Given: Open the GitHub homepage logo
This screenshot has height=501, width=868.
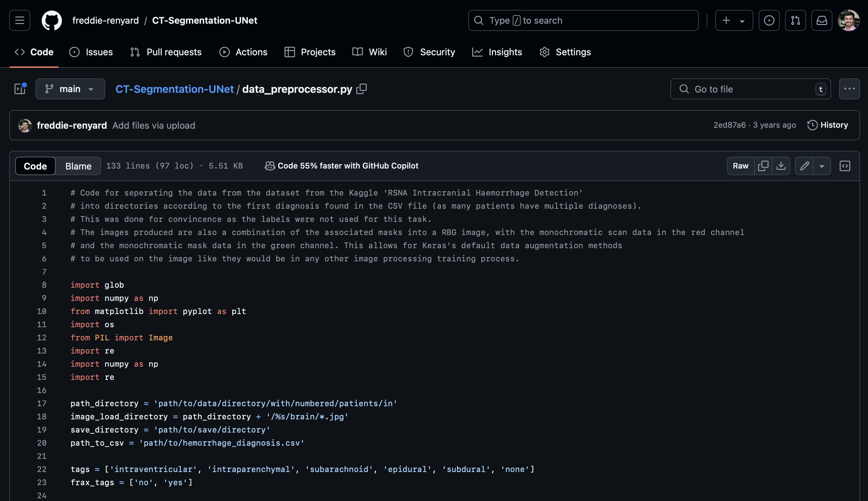Looking at the screenshot, I should click(52, 20).
